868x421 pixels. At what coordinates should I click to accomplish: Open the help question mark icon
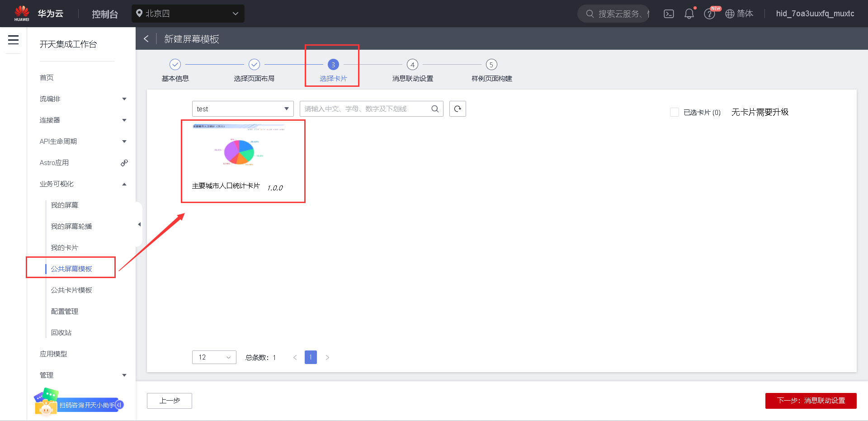pyautogui.click(x=709, y=14)
